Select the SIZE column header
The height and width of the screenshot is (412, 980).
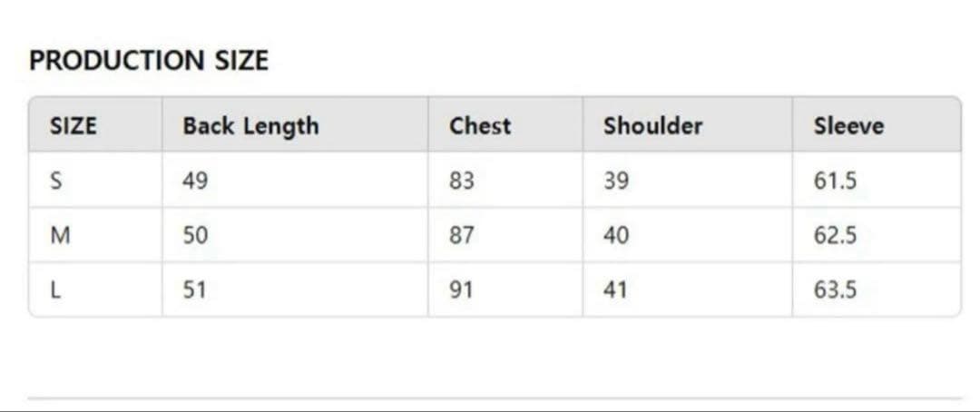click(x=73, y=126)
